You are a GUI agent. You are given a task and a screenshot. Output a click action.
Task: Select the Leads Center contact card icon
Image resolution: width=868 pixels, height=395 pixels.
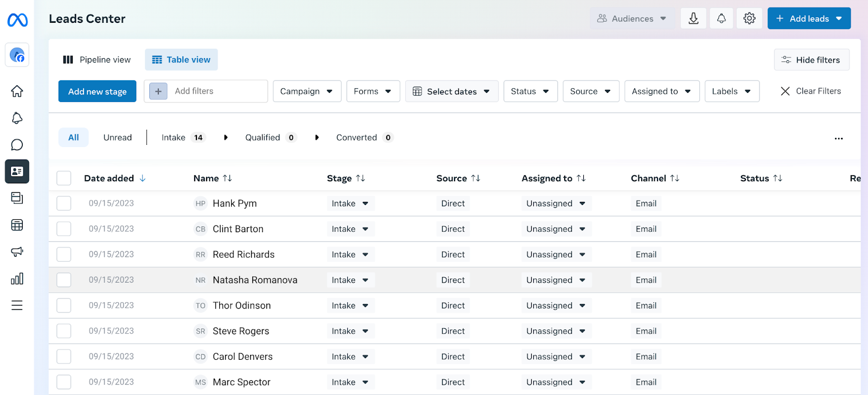tap(17, 171)
